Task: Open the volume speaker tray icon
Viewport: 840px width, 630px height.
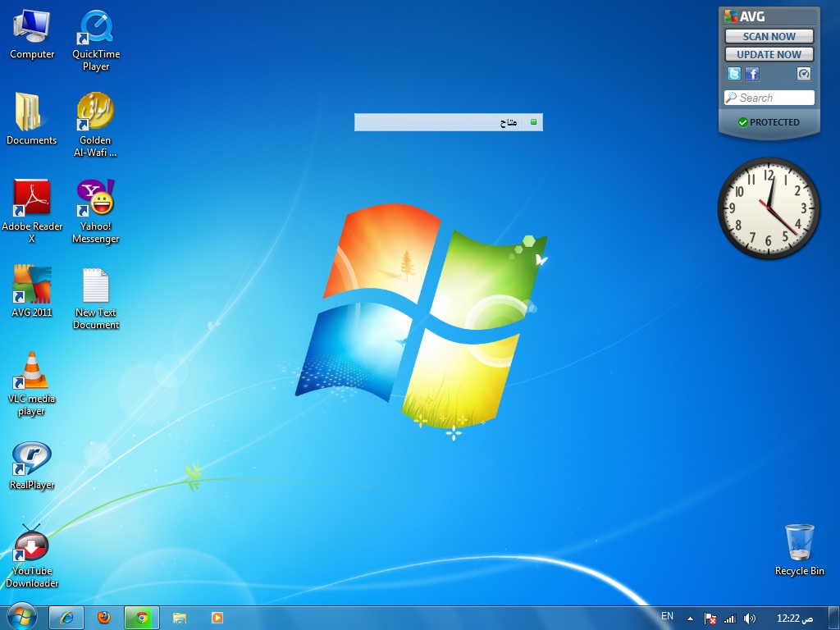Action: [750, 619]
